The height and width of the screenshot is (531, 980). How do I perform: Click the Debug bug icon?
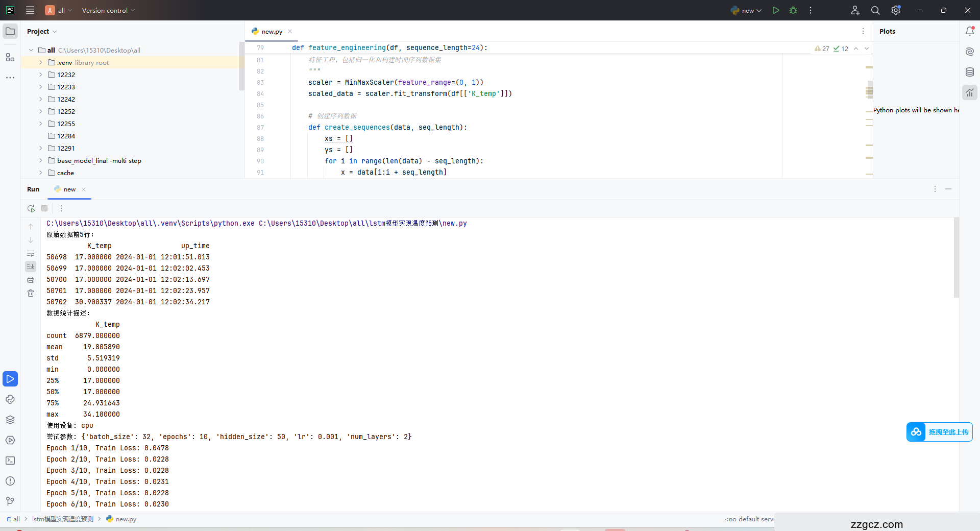pyautogui.click(x=793, y=10)
